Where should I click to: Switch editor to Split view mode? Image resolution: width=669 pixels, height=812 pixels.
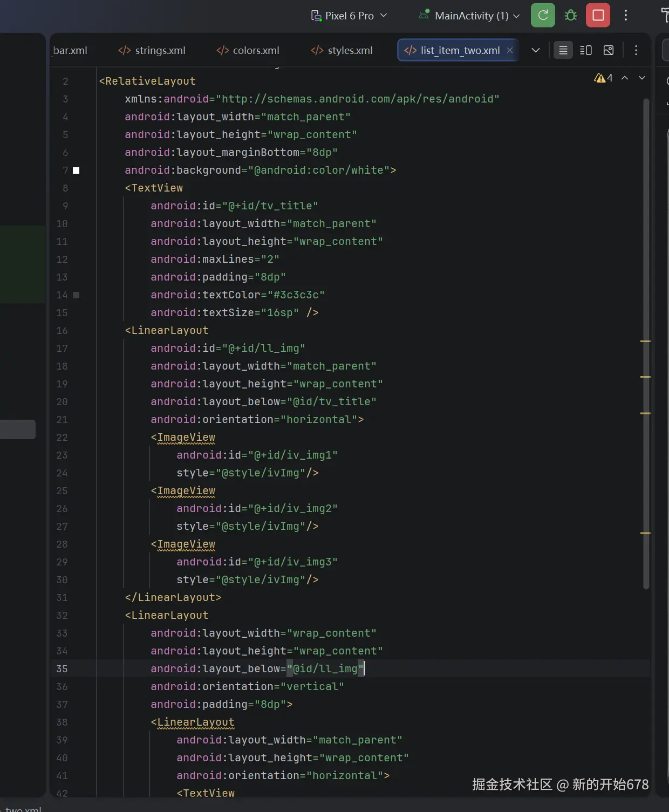point(586,50)
